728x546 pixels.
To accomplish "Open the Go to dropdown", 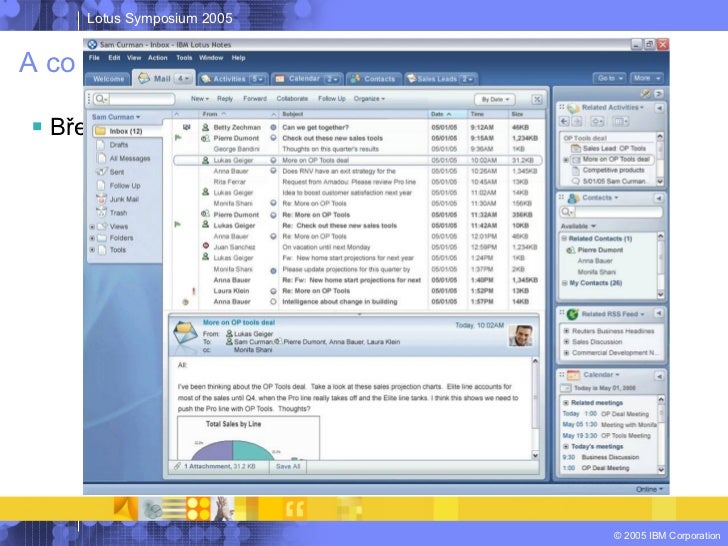I will point(610,78).
